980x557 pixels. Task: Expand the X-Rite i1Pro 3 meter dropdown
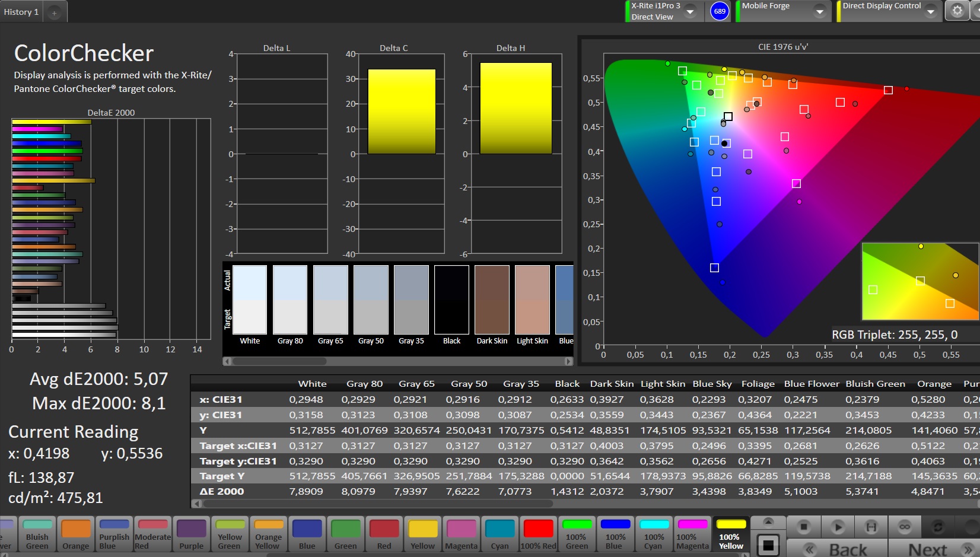tap(690, 11)
